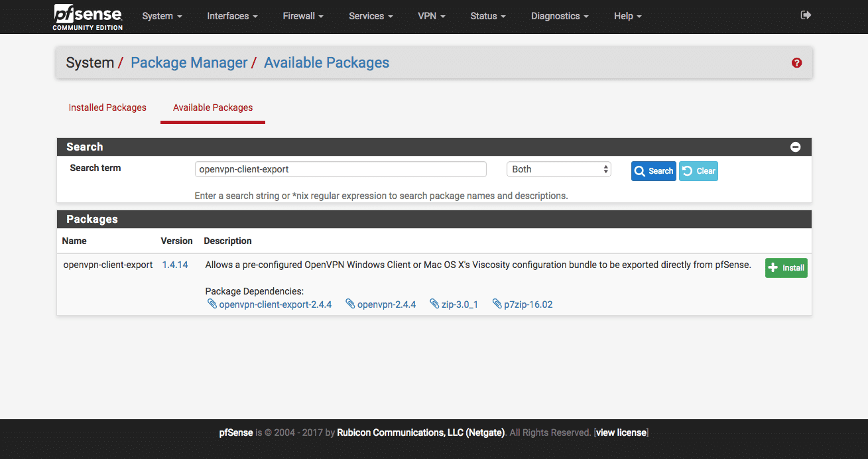The width and height of the screenshot is (868, 459).
Task: Click the blue Search button
Action: [653, 171]
